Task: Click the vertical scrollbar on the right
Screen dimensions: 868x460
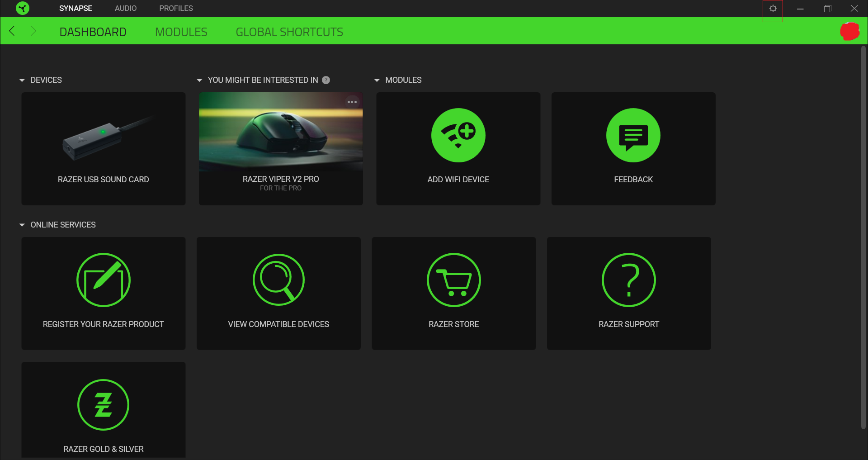Action: coord(863,237)
